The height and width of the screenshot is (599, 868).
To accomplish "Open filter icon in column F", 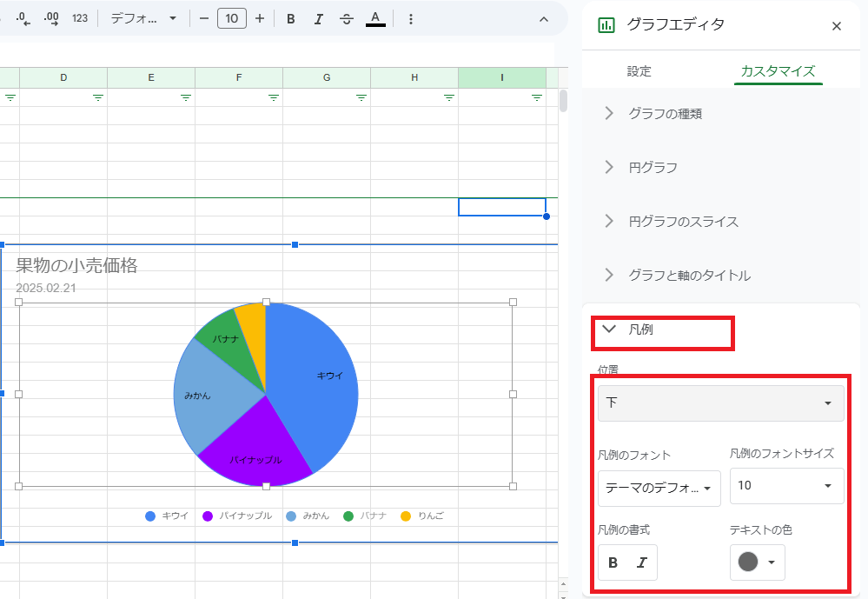I will 274,98.
